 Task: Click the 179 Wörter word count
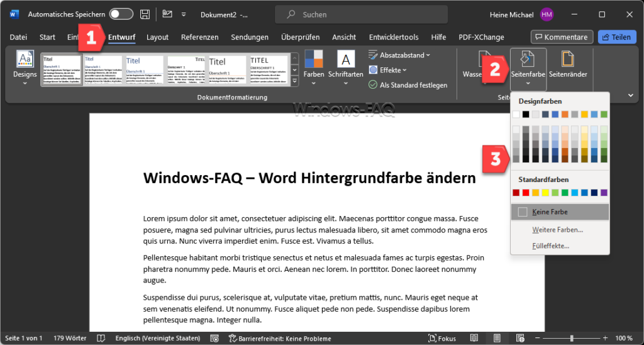click(x=70, y=339)
